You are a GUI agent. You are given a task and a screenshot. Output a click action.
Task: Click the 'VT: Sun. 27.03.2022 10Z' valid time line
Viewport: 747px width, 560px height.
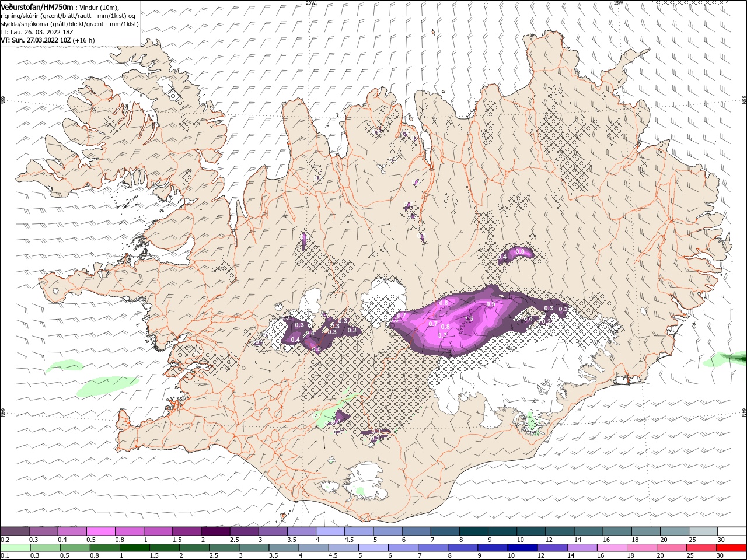(x=36, y=40)
